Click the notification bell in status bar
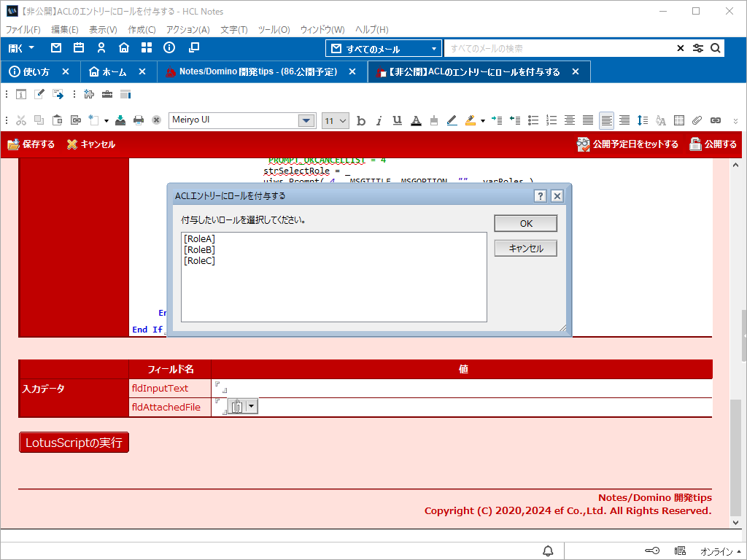Screen dimensions: 747x560 point(548,551)
